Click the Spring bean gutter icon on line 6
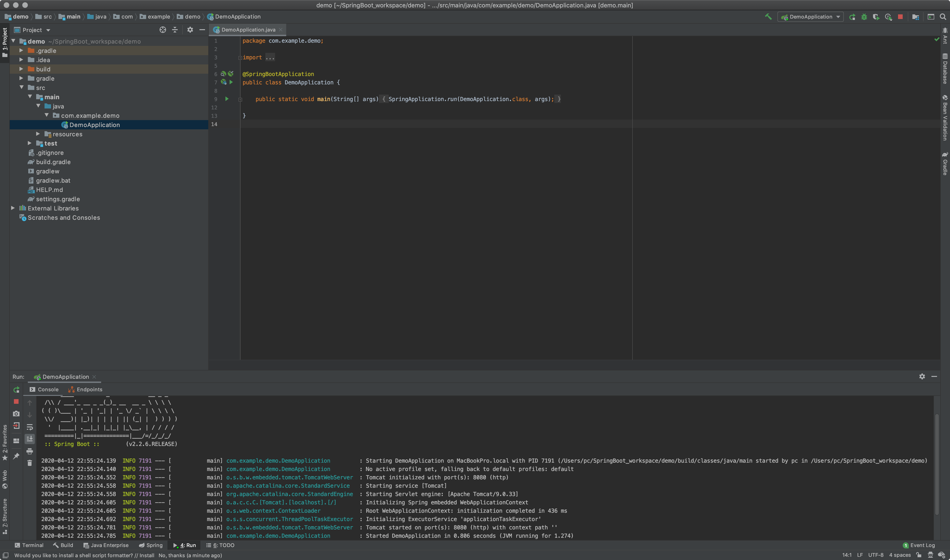 point(223,74)
